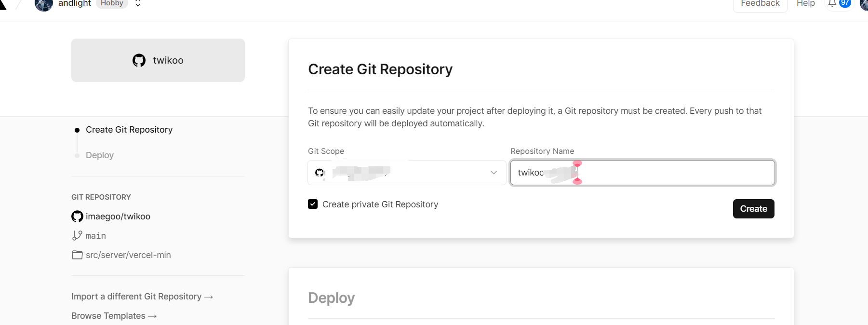The height and width of the screenshot is (325, 868).
Task: Click the Hobby plan badge
Action: 112,3
